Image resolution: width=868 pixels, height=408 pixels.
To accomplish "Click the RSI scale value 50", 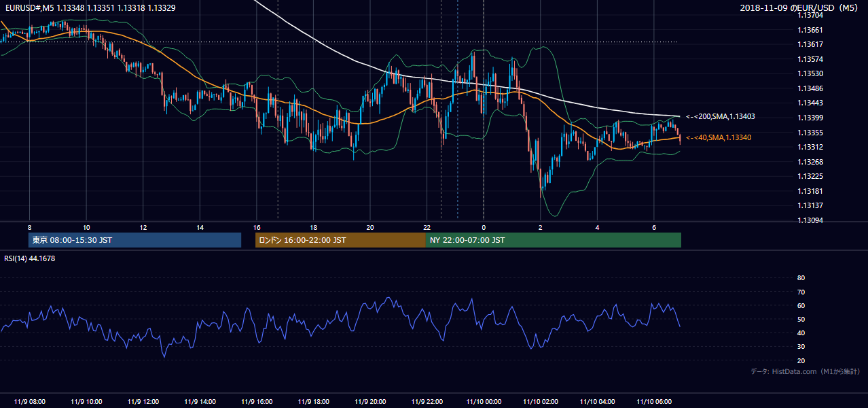I will pyautogui.click(x=801, y=320).
